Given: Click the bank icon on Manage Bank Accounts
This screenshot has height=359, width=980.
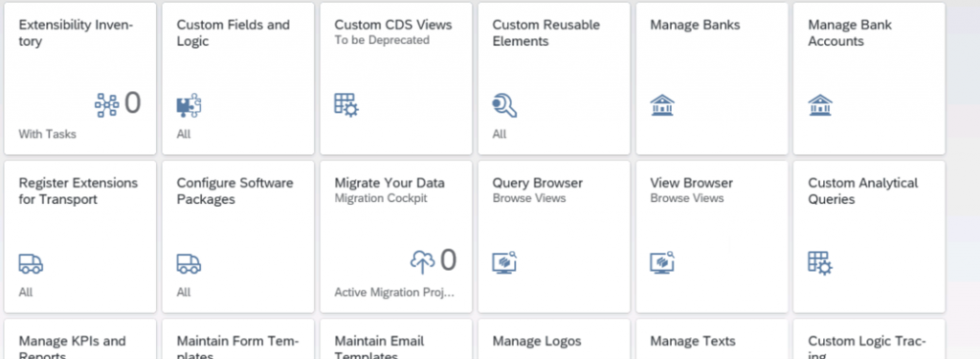Looking at the screenshot, I should (820, 105).
